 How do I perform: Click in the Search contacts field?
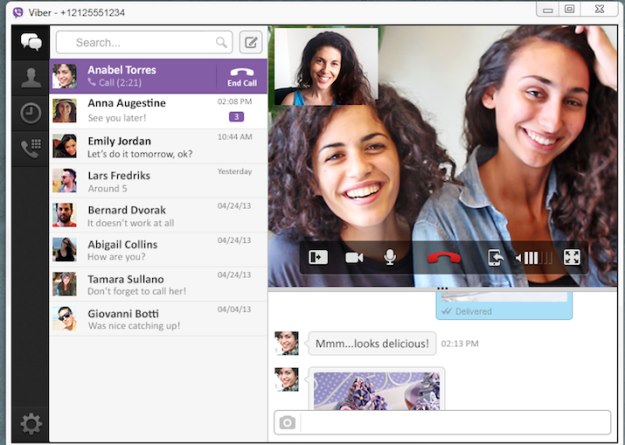pyautogui.click(x=144, y=42)
